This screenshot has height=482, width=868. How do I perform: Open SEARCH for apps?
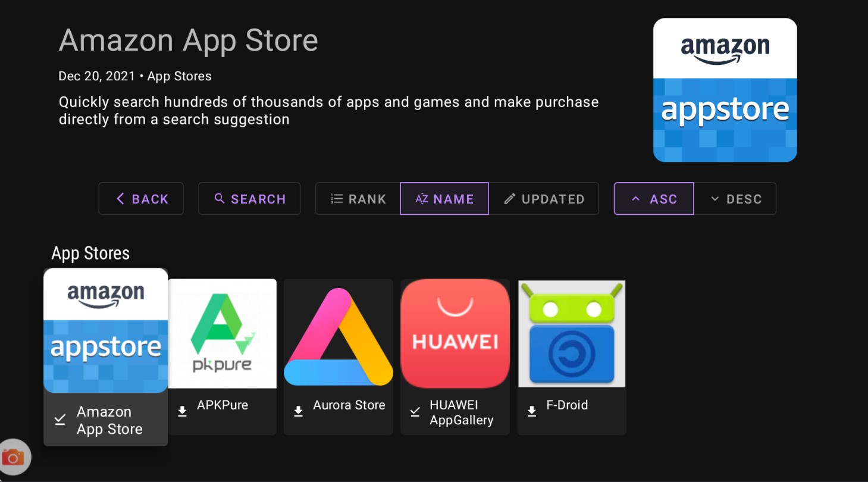click(249, 199)
